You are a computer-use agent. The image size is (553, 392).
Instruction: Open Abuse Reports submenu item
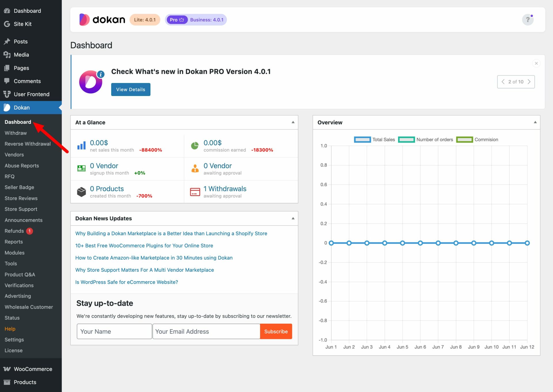pyautogui.click(x=22, y=166)
